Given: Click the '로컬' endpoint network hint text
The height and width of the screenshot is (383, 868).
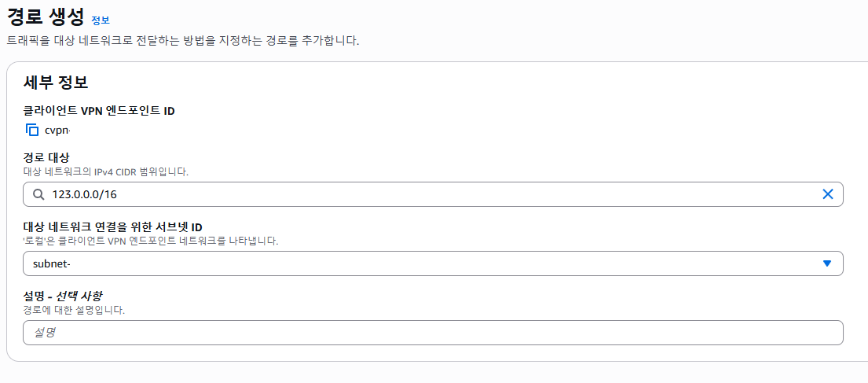Looking at the screenshot, I should (151, 241).
